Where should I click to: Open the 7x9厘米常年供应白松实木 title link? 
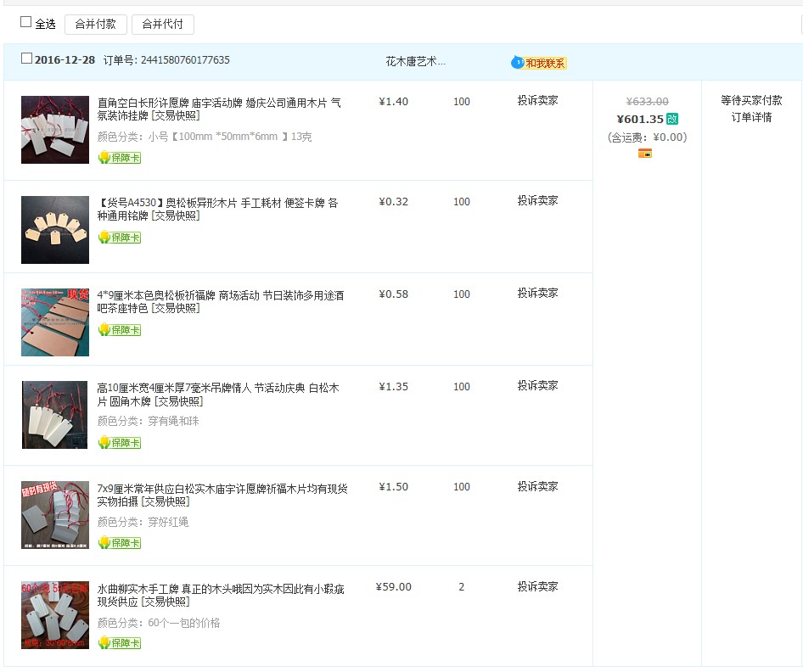(222, 495)
